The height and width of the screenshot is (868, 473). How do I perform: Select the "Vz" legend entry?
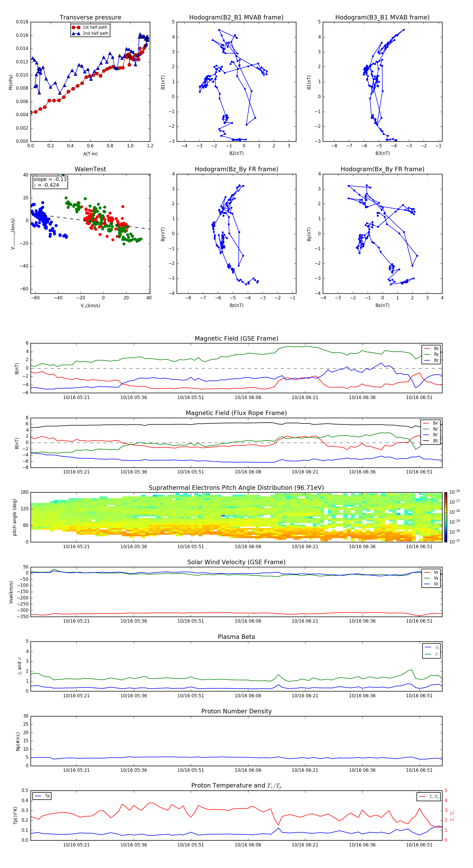point(431,584)
